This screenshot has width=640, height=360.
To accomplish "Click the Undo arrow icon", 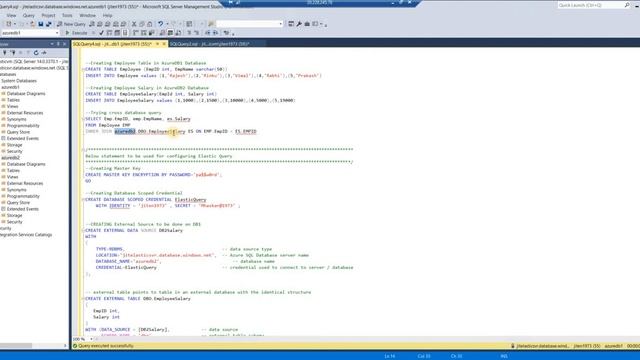I will coord(160,24).
